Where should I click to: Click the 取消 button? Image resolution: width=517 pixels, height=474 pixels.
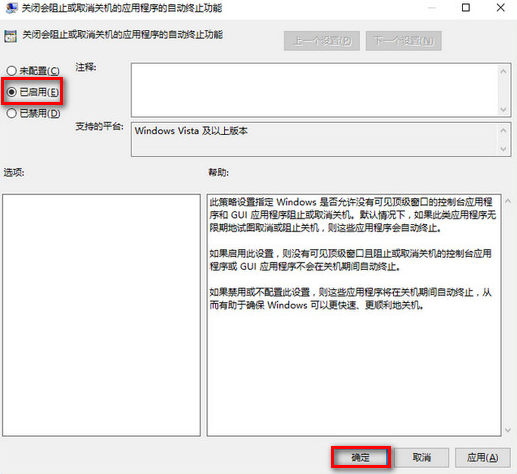tap(422, 457)
